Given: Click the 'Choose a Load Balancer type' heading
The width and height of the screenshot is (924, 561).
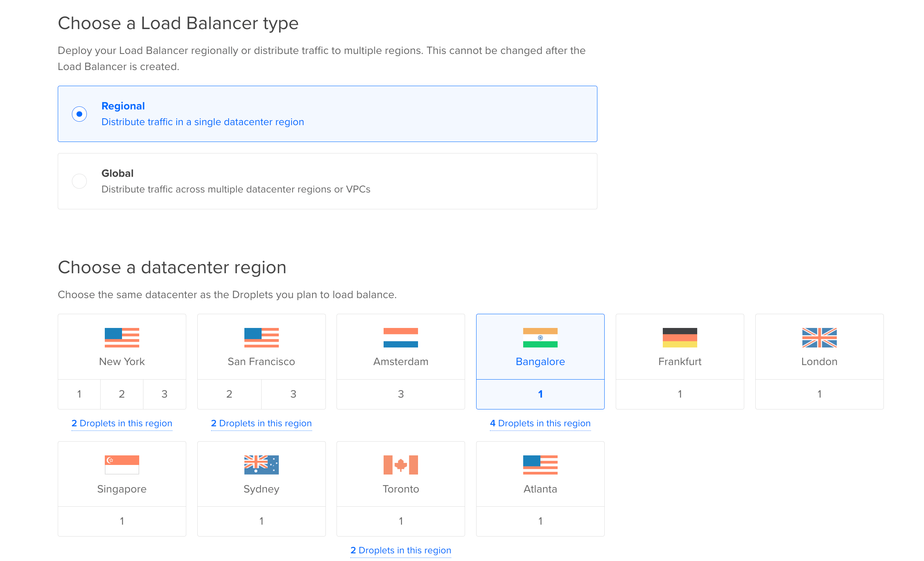Looking at the screenshot, I should (x=178, y=23).
